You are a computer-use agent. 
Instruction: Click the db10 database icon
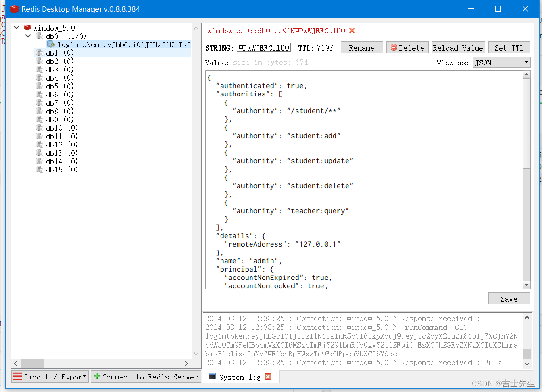click(x=40, y=127)
